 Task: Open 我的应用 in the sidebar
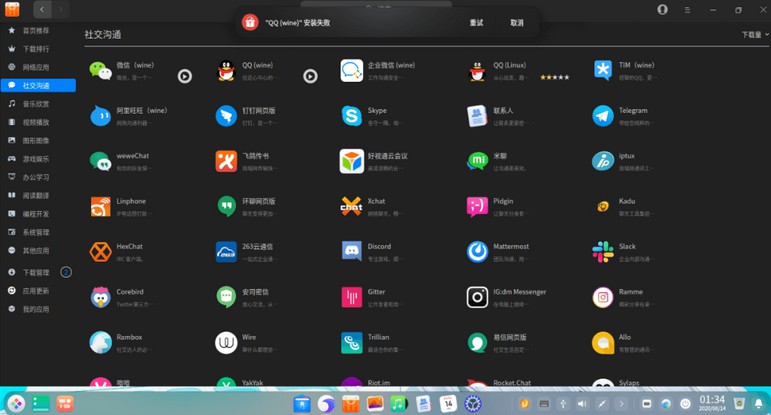click(37, 309)
